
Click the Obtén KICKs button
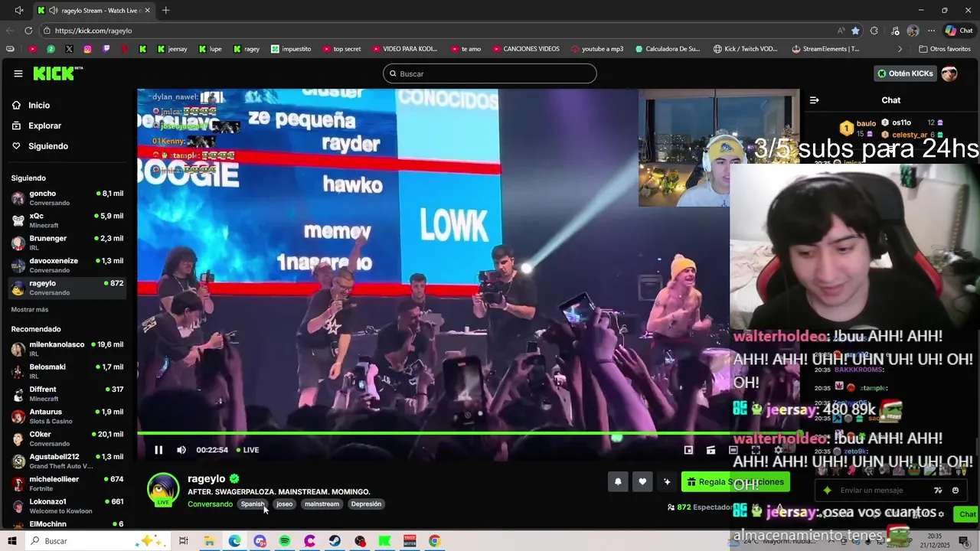pyautogui.click(x=905, y=73)
